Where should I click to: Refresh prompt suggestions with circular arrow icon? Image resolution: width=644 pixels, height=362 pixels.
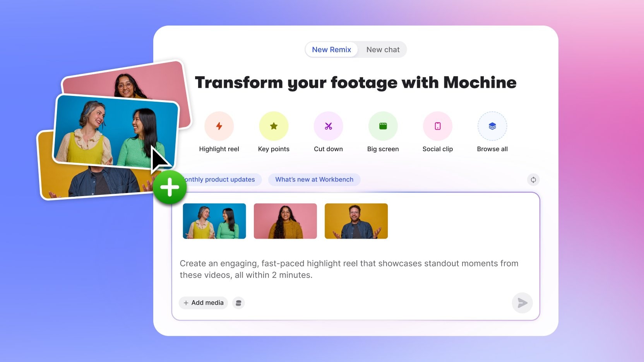click(x=533, y=179)
